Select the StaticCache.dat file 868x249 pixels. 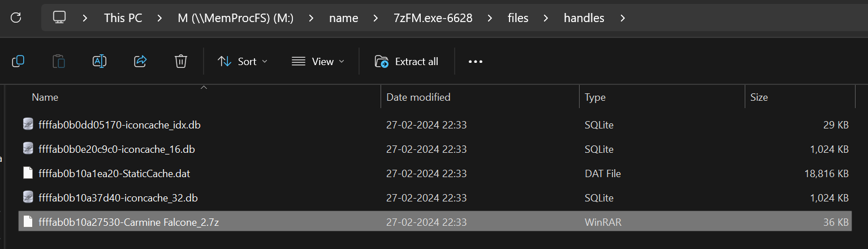pyautogui.click(x=114, y=174)
